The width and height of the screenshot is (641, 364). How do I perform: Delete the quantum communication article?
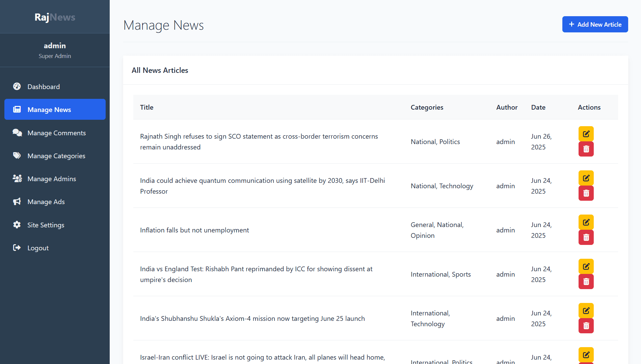point(586,193)
